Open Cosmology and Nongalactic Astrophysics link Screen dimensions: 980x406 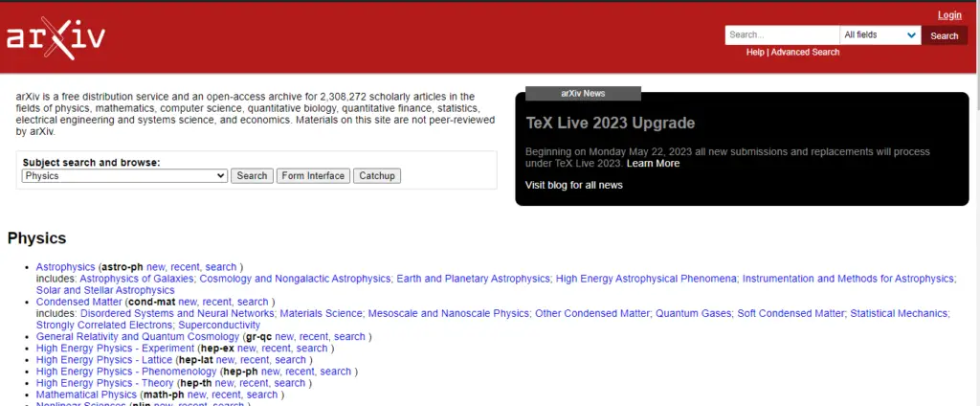coord(296,279)
